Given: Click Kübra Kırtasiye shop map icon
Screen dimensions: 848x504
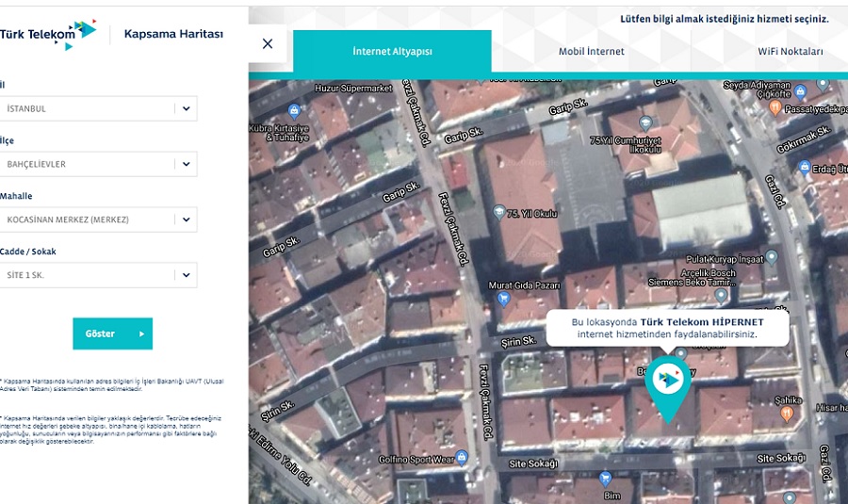Looking at the screenshot, I should (x=294, y=111).
